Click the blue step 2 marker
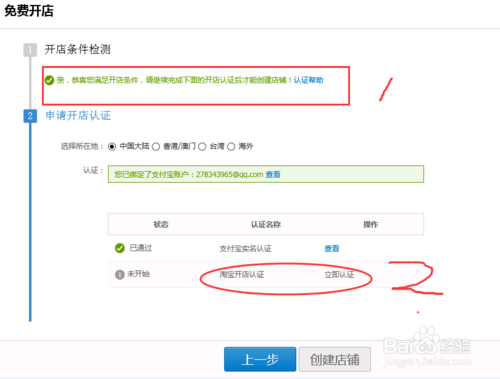The image size is (500, 379). tap(30, 116)
